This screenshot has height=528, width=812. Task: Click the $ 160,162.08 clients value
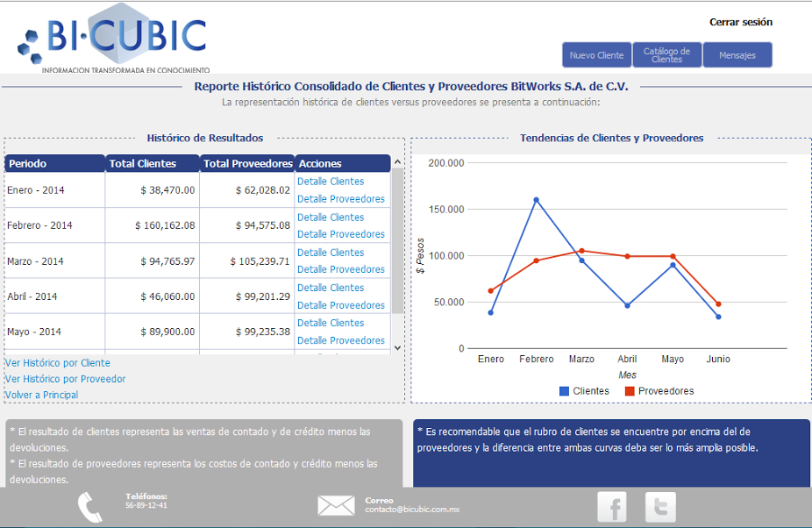(165, 225)
